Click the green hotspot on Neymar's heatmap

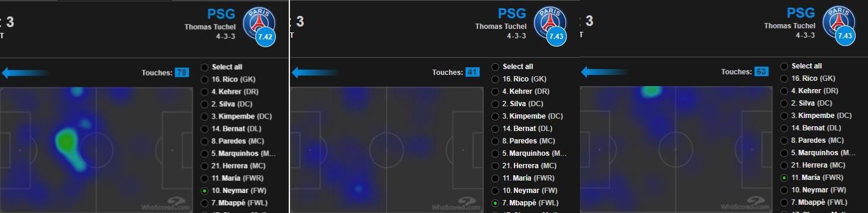(x=66, y=142)
